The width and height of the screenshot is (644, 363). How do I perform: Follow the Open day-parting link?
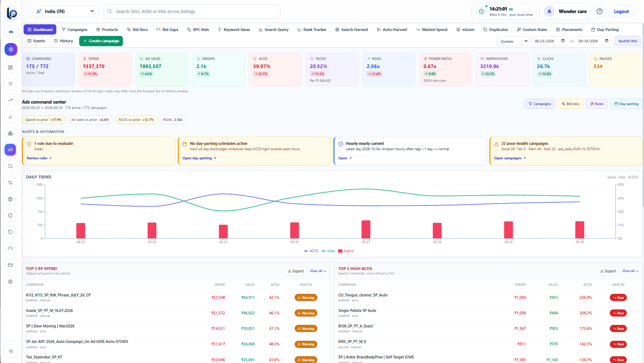tap(199, 158)
